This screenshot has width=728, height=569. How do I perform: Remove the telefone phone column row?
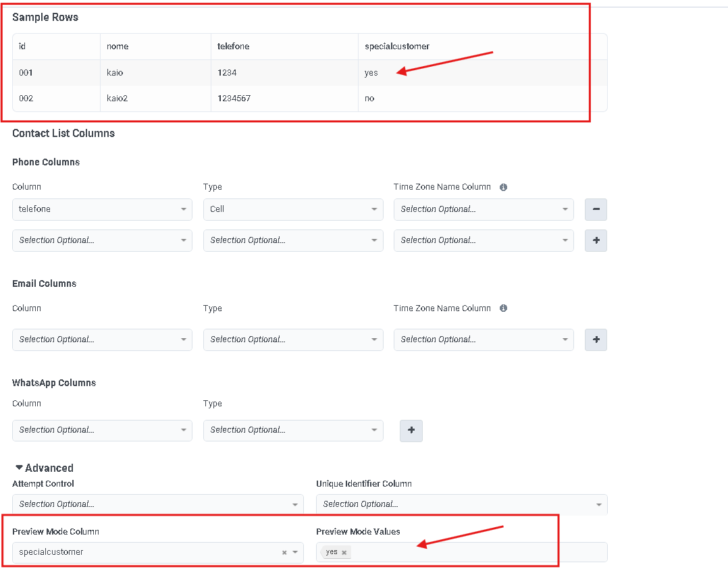click(596, 209)
